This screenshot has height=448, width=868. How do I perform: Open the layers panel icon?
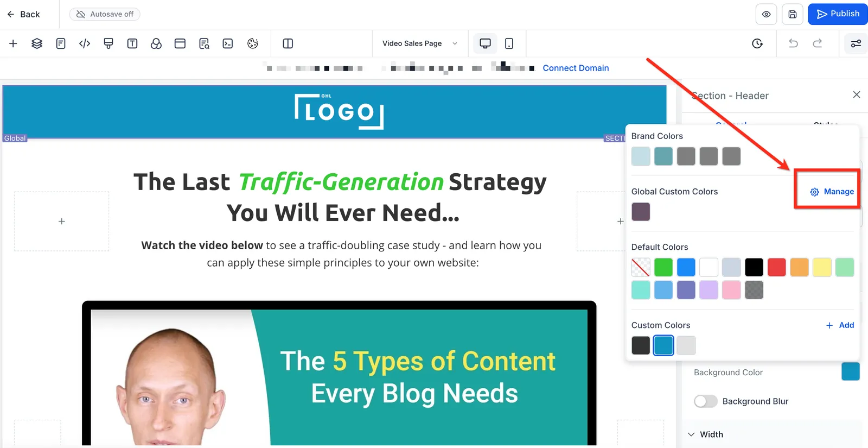coord(37,43)
